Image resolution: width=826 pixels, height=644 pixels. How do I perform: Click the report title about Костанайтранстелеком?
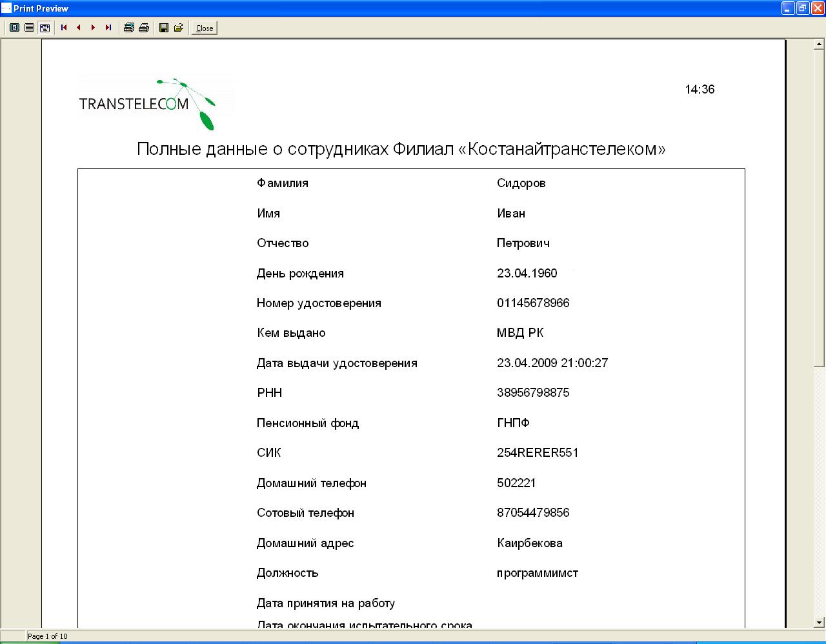tap(401, 149)
